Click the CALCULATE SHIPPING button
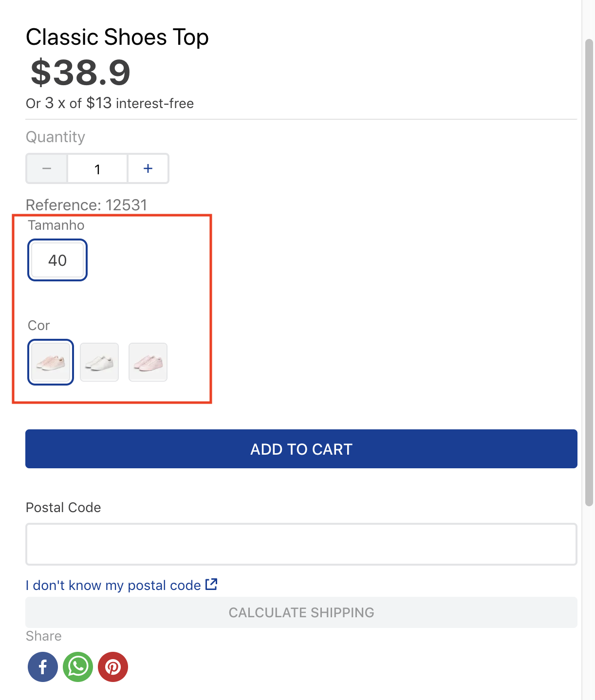 click(301, 612)
